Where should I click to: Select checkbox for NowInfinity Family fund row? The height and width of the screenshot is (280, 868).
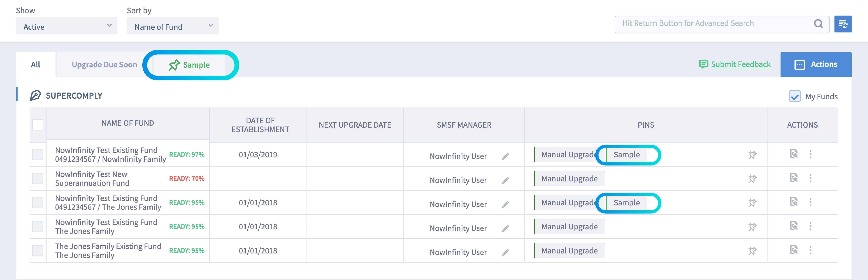click(38, 155)
